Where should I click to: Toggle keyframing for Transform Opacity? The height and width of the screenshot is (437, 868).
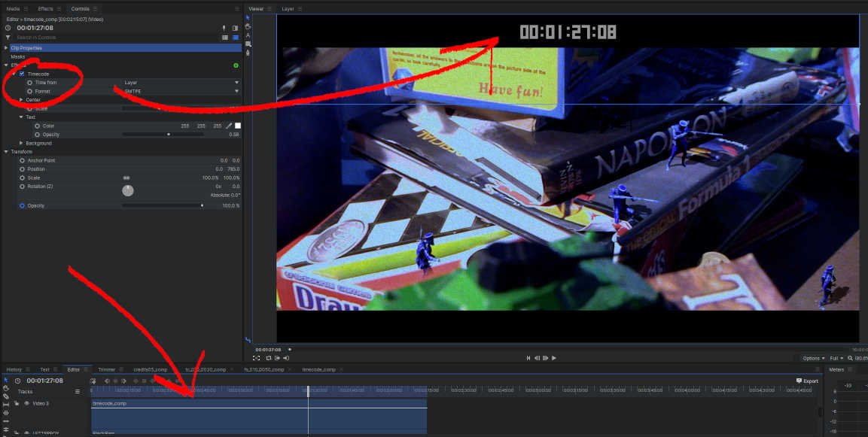(22, 206)
